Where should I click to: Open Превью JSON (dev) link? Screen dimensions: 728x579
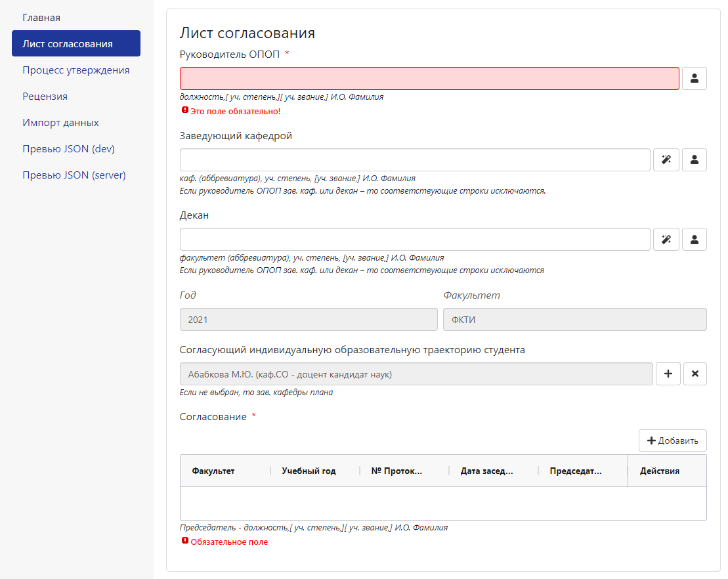[69, 148]
